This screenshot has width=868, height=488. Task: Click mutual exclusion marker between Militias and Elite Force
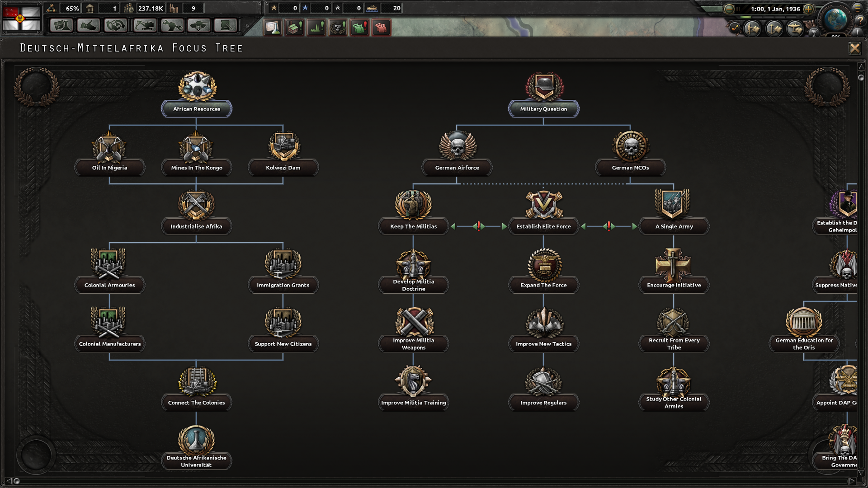coord(479,226)
